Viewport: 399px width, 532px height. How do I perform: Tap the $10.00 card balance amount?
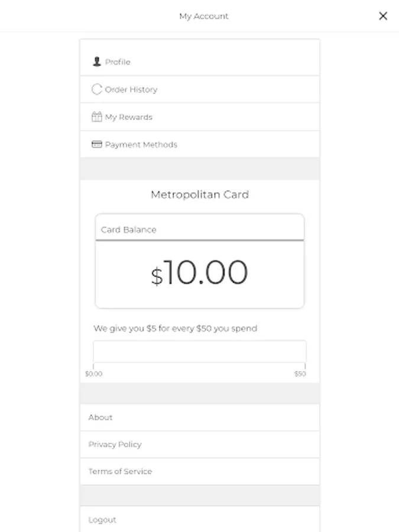[200, 274]
